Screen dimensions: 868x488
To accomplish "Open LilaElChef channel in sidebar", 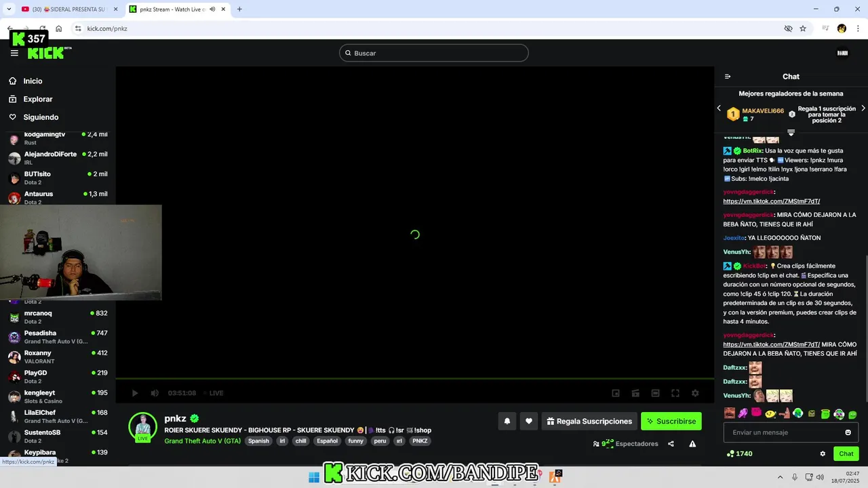I will click(58, 416).
